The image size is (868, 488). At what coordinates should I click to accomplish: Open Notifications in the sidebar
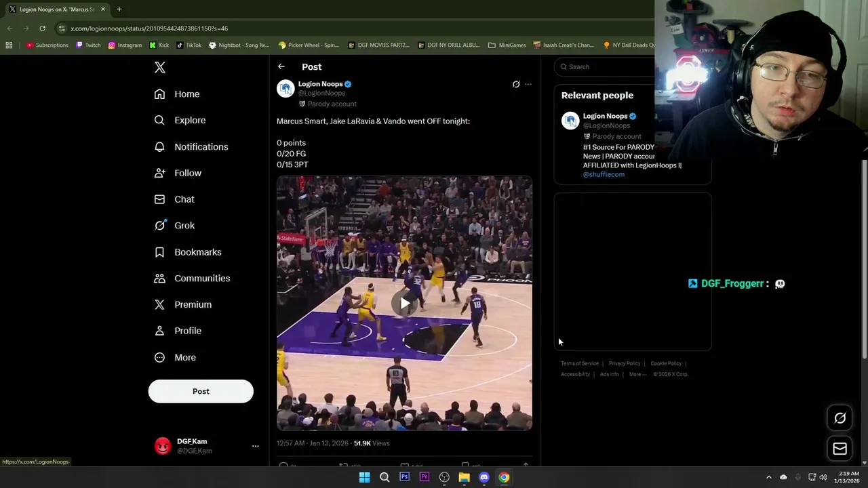[191, 146]
